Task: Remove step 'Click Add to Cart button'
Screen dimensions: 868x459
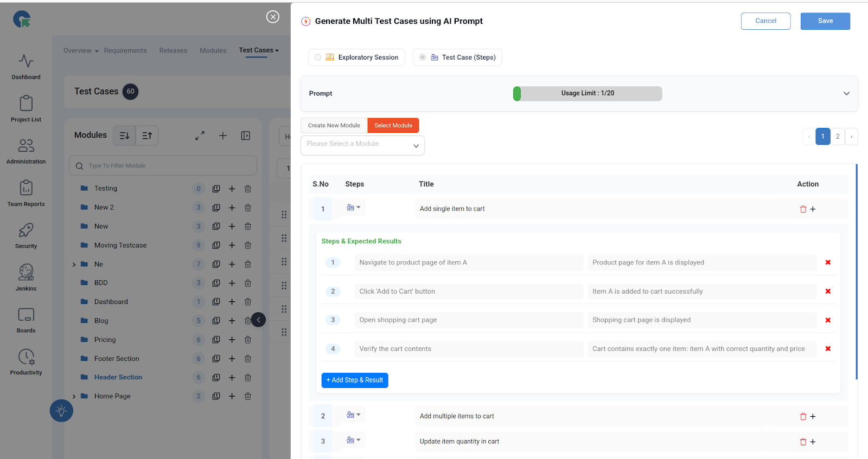Action: coord(828,292)
